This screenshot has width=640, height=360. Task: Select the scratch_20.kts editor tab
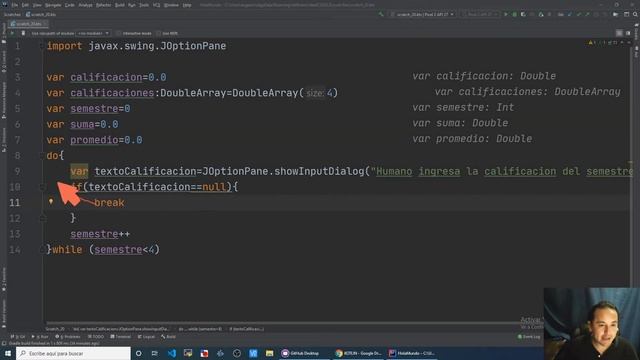point(29,24)
